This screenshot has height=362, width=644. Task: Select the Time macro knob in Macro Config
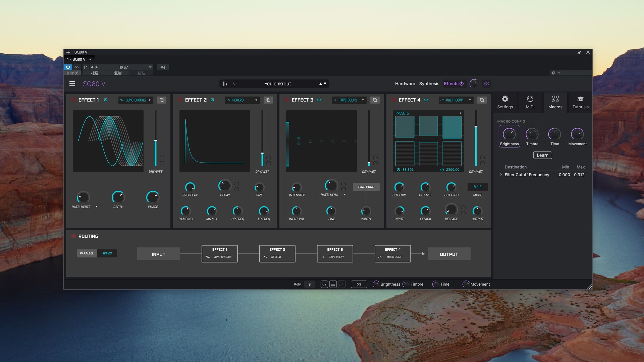(554, 134)
